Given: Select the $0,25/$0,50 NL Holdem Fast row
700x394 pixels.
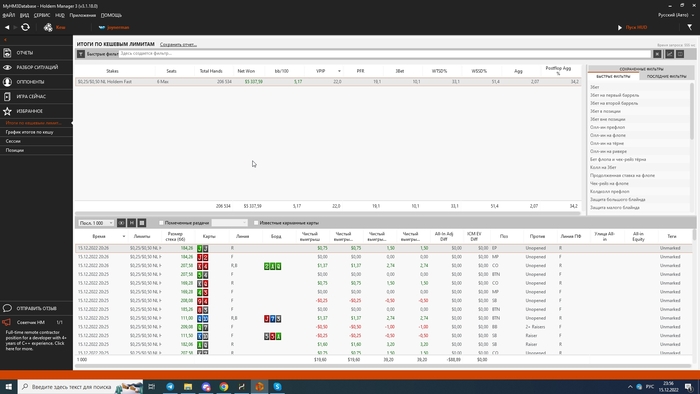Looking at the screenshot, I should tap(328, 82).
